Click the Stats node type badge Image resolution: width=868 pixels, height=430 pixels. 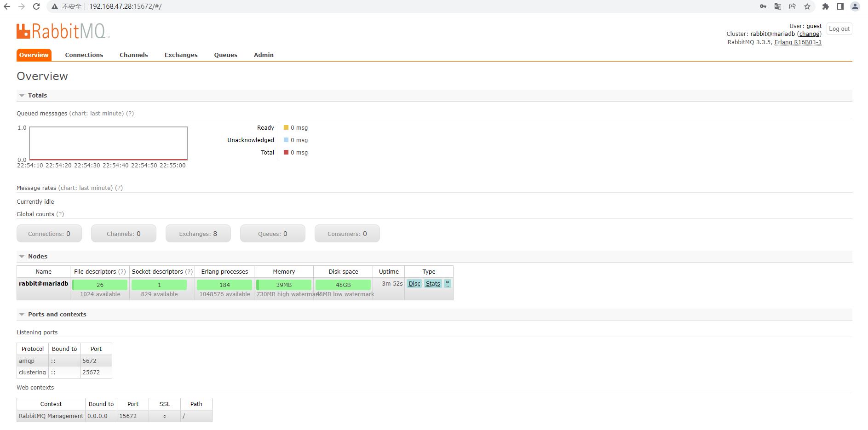pyautogui.click(x=433, y=284)
